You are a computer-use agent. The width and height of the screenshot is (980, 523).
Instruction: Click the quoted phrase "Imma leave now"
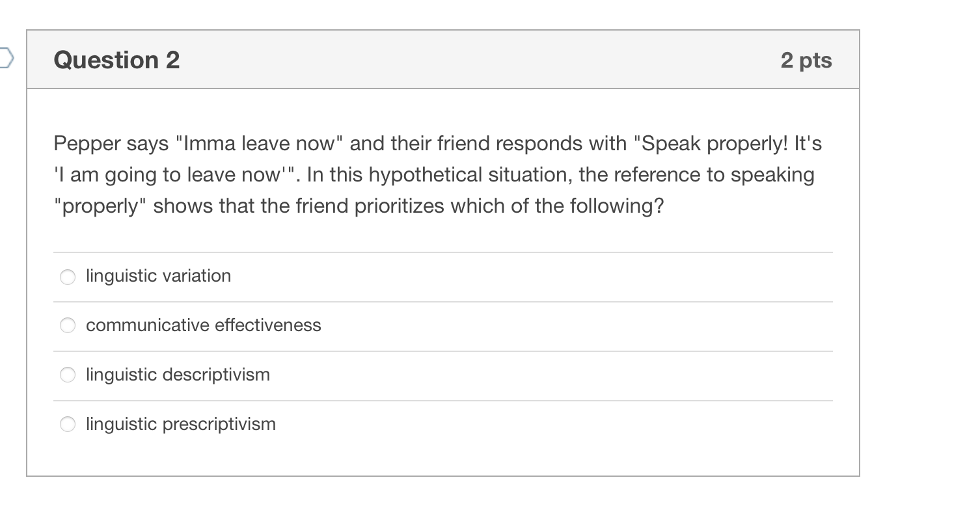coord(259,143)
